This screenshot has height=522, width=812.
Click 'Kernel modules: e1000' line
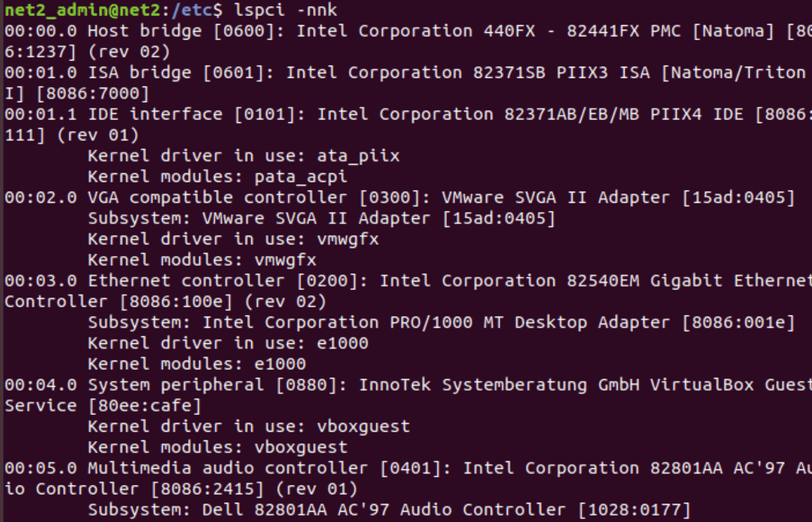pyautogui.click(x=197, y=364)
